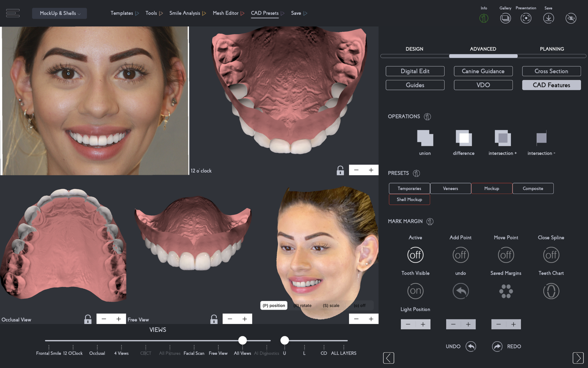Expand the MockUp & Shells dropdown

[59, 13]
